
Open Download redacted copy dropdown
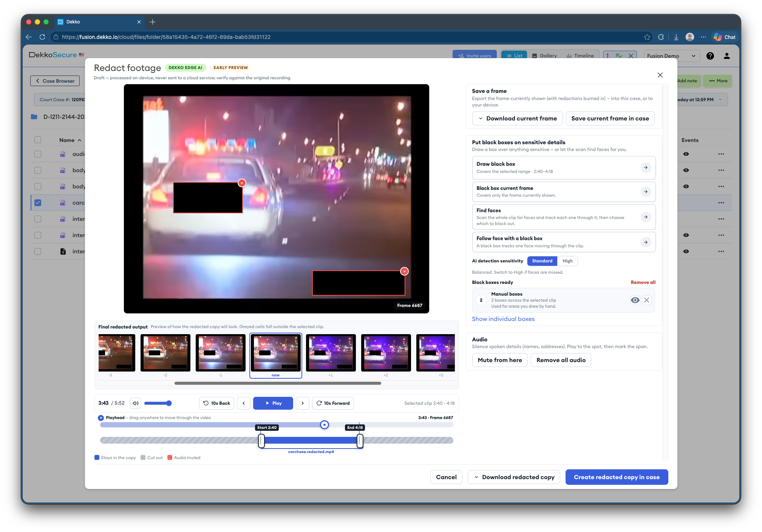click(515, 477)
